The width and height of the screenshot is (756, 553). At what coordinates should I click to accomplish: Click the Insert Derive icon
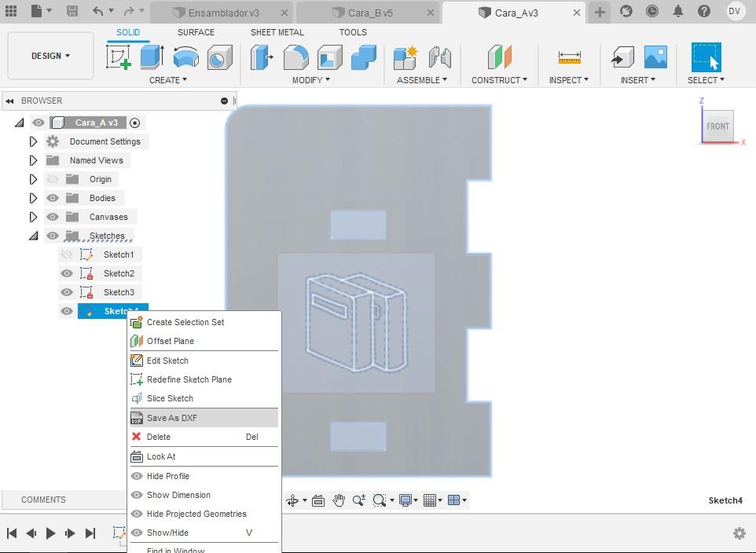click(622, 57)
